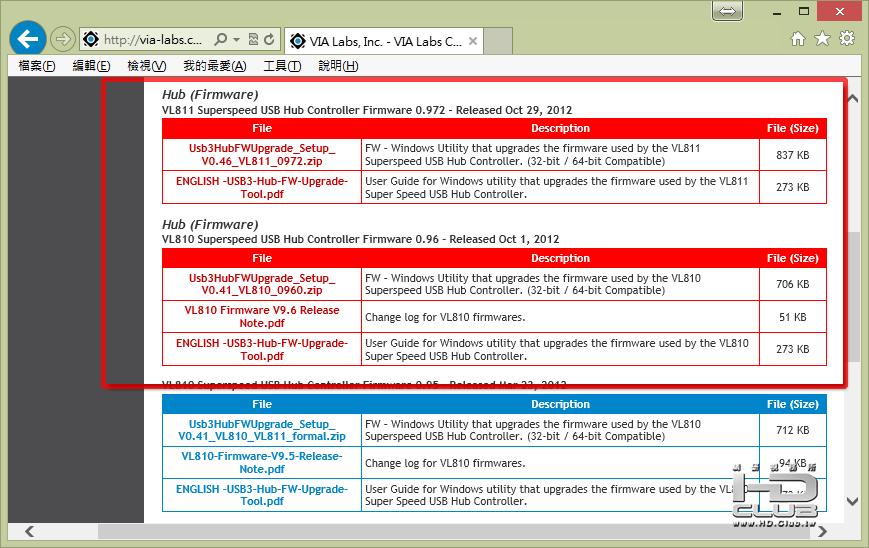The width and height of the screenshot is (869, 548).
Task: Close the VIA Labs, Inc. tab
Action: pos(473,41)
